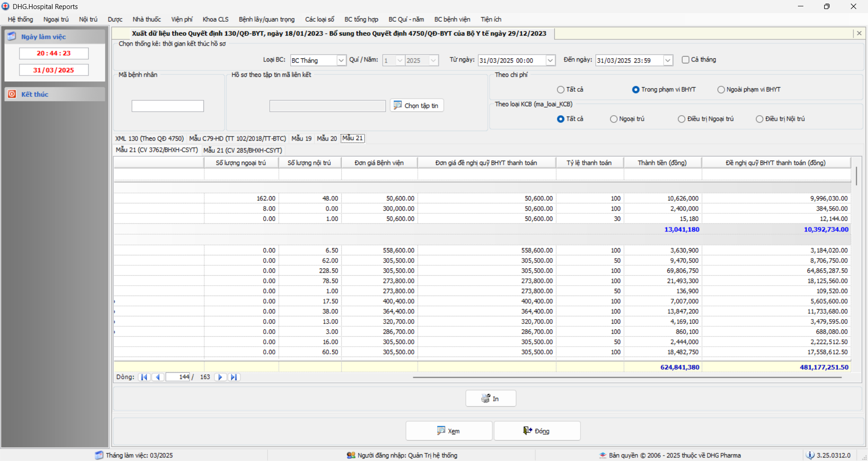Click the user login icon in status bar
Image resolution: width=868 pixels, height=461 pixels.
(x=351, y=455)
